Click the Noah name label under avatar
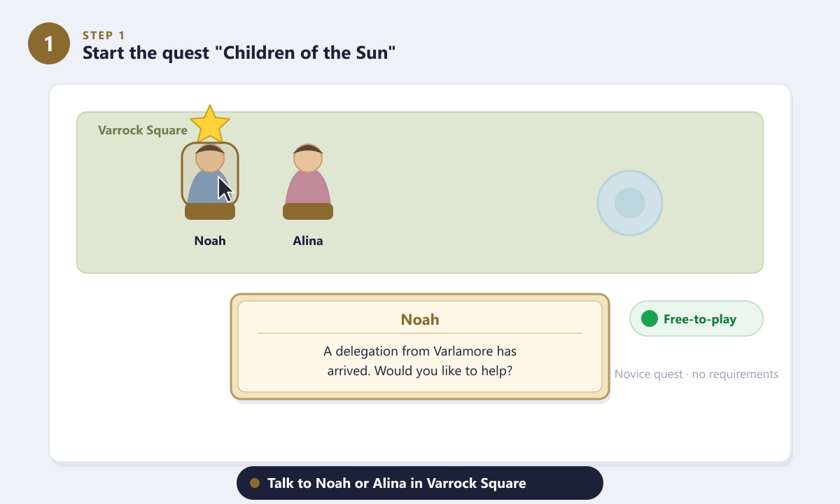 [x=210, y=241]
